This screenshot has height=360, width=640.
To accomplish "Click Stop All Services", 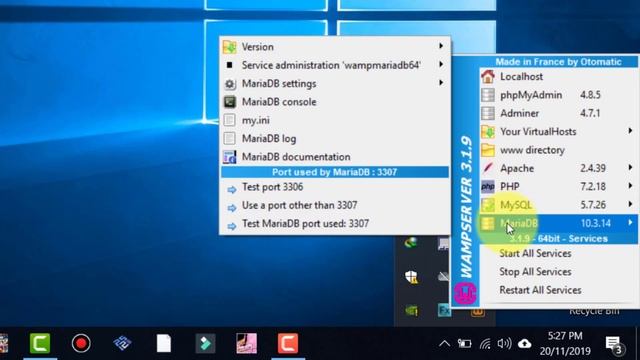I will 535,272.
